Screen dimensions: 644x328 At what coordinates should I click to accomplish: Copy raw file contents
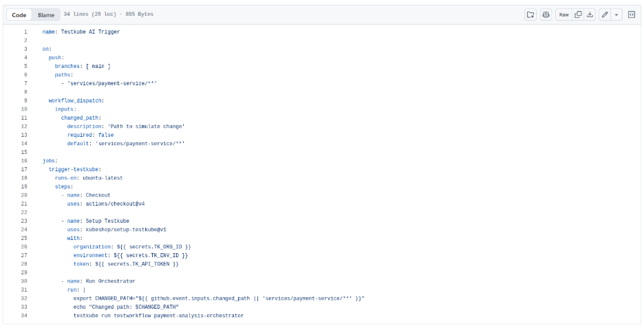tap(578, 14)
